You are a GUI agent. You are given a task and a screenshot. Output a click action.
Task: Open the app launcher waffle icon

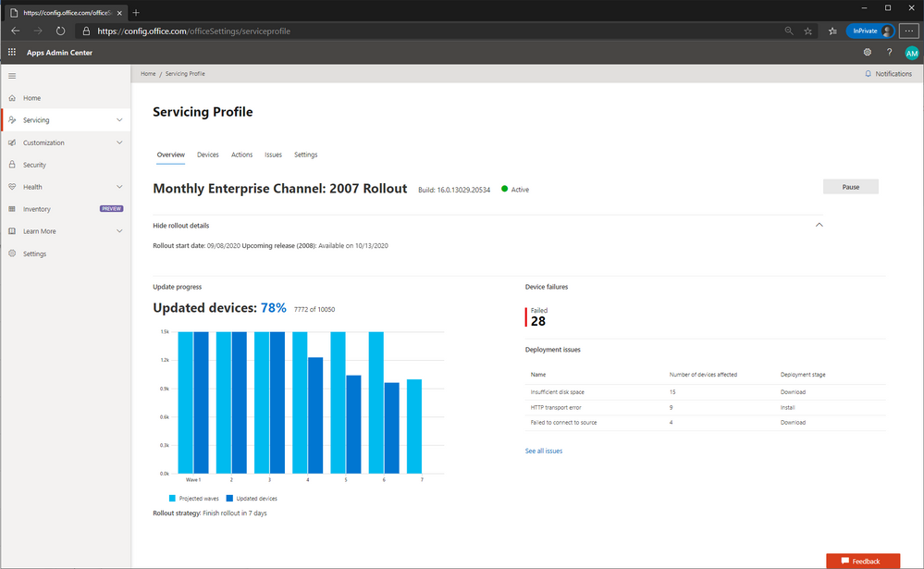[12, 53]
